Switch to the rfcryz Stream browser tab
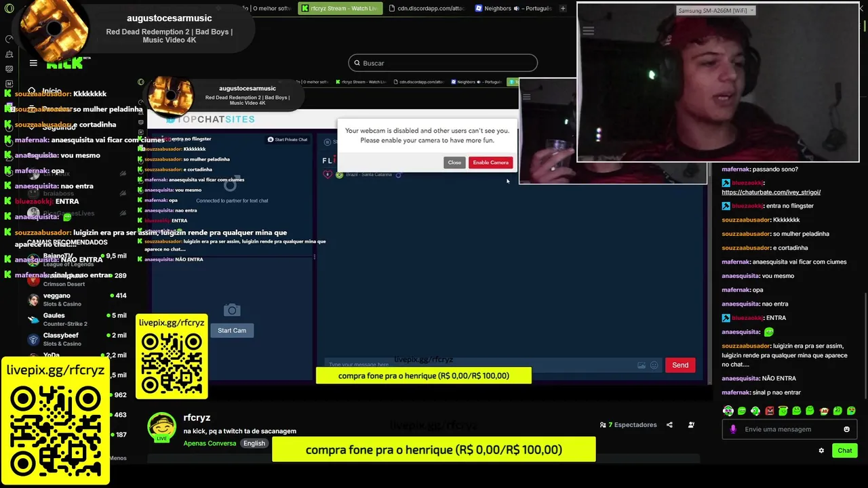The image size is (868, 488). point(340,8)
